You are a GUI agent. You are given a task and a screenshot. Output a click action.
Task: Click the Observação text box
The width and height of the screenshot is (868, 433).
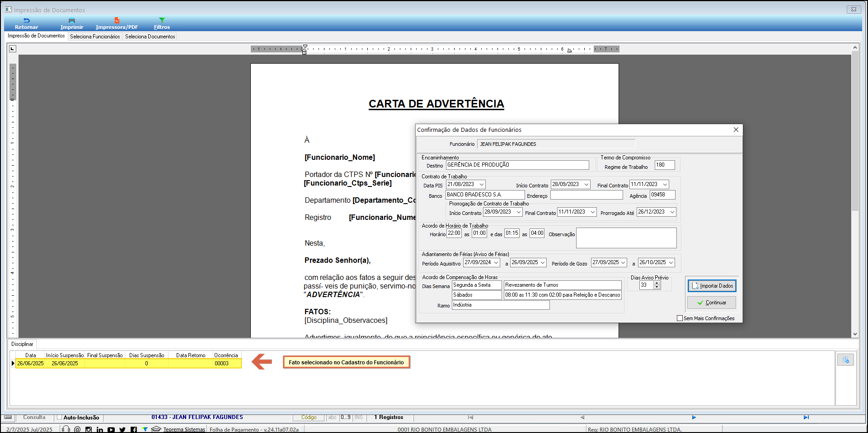pyautogui.click(x=626, y=238)
